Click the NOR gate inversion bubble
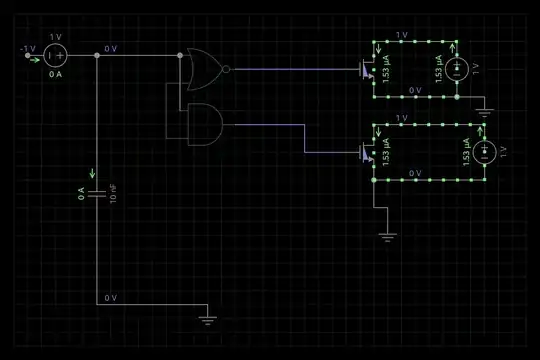 [226, 69]
